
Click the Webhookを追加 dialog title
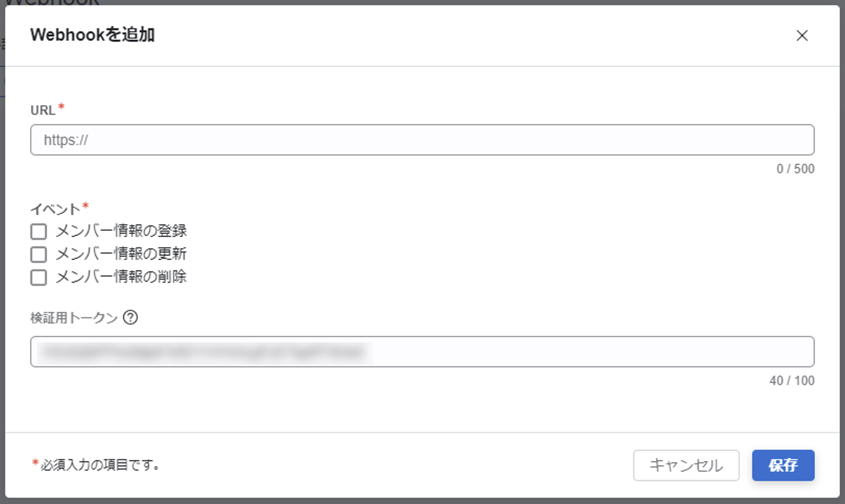click(92, 35)
